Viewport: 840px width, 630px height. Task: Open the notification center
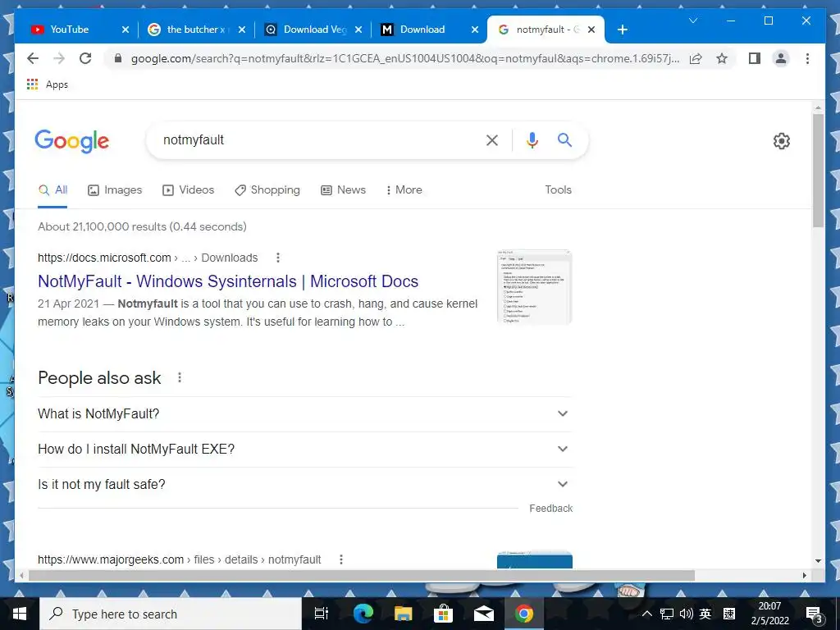point(815,614)
